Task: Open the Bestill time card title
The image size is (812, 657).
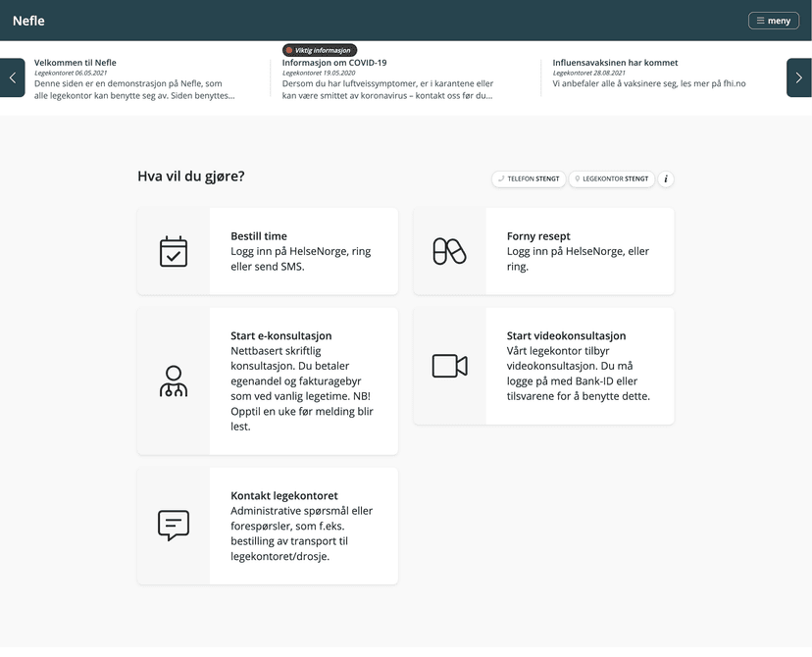Action: 259,236
